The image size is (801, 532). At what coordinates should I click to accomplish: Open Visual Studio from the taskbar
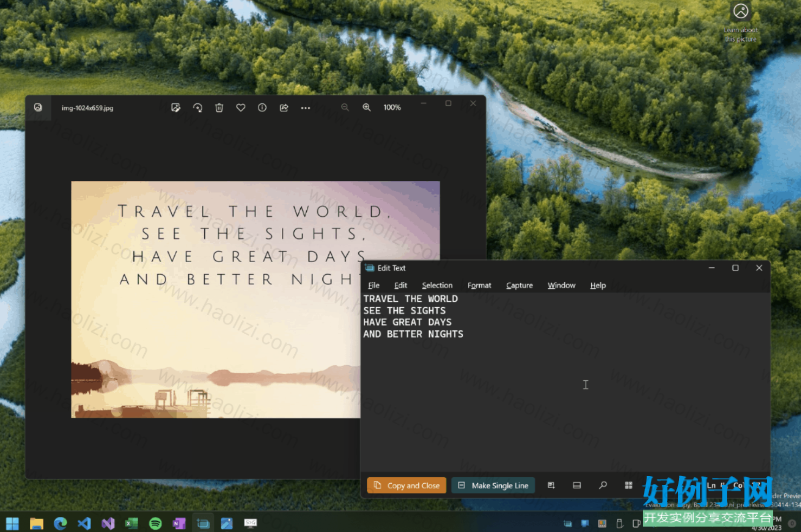point(108,523)
